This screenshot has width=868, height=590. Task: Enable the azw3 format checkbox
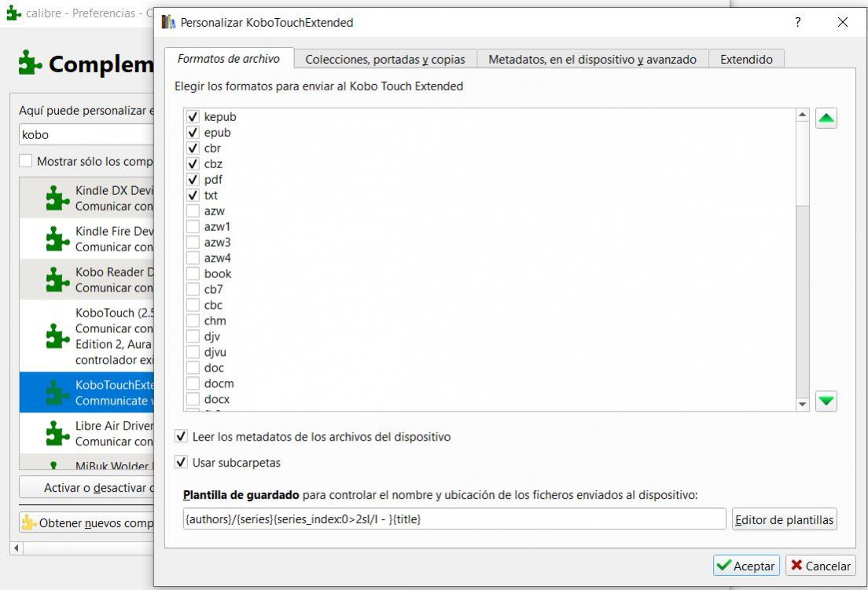click(x=193, y=243)
